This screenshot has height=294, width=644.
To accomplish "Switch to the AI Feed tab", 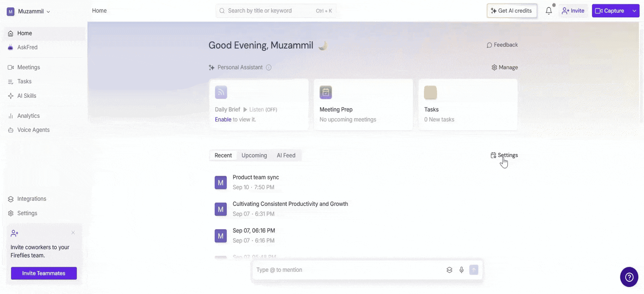I will pos(286,155).
